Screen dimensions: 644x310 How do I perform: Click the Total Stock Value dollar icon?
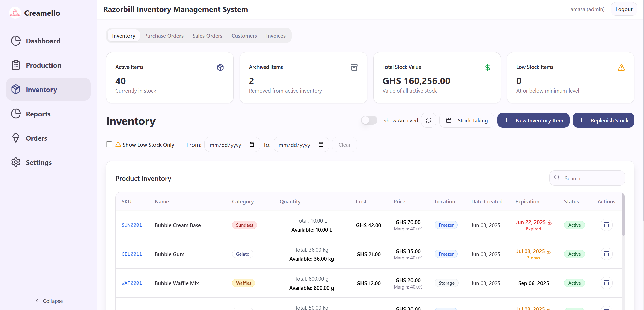[487, 68]
